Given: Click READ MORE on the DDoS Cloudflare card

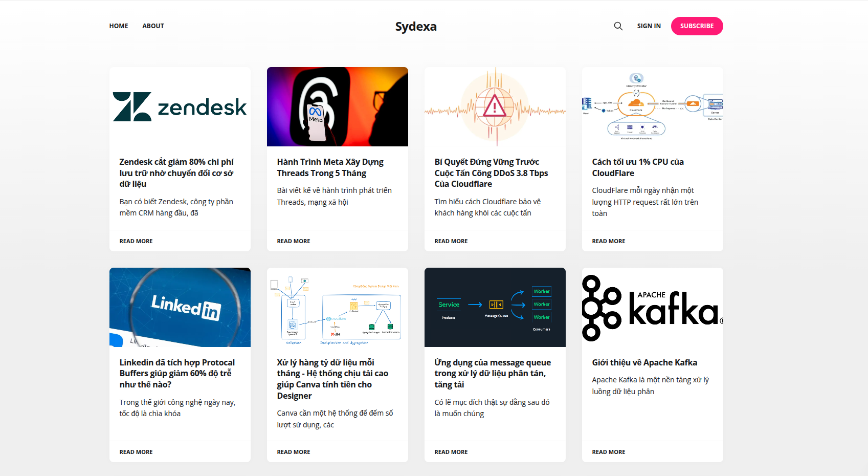Looking at the screenshot, I should 451,241.
